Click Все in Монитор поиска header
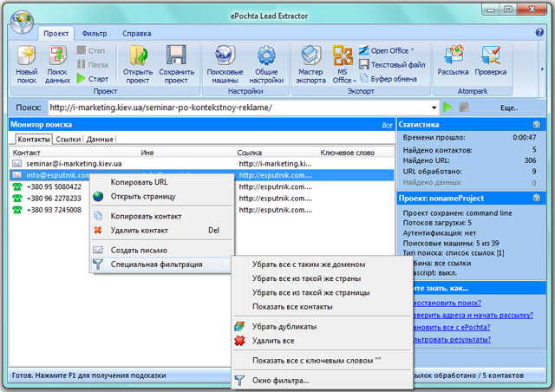The width and height of the screenshot is (555, 392). [x=387, y=125]
